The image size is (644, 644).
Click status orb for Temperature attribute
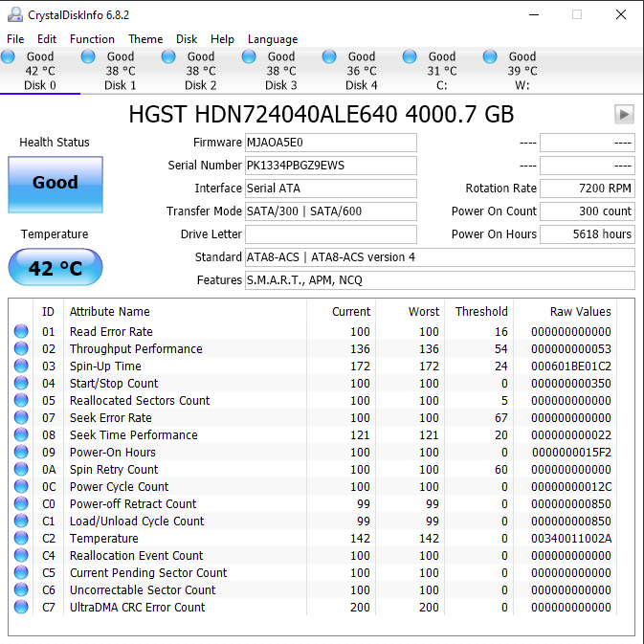tap(21, 538)
